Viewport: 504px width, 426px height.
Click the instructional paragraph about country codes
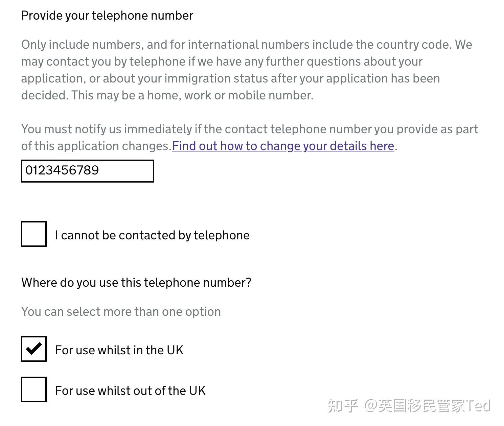247,70
